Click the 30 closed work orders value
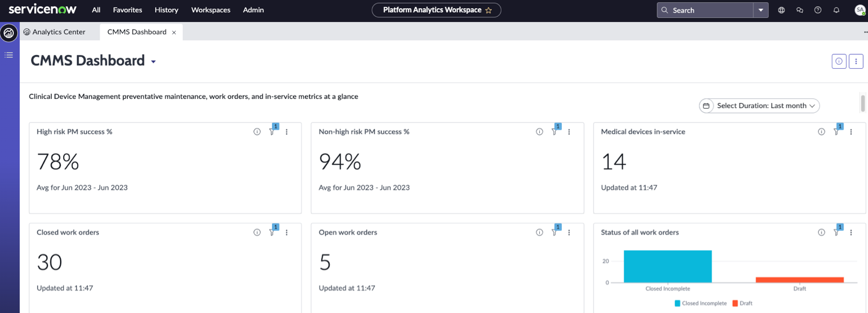Screen dimensions: 868x313 [49, 262]
